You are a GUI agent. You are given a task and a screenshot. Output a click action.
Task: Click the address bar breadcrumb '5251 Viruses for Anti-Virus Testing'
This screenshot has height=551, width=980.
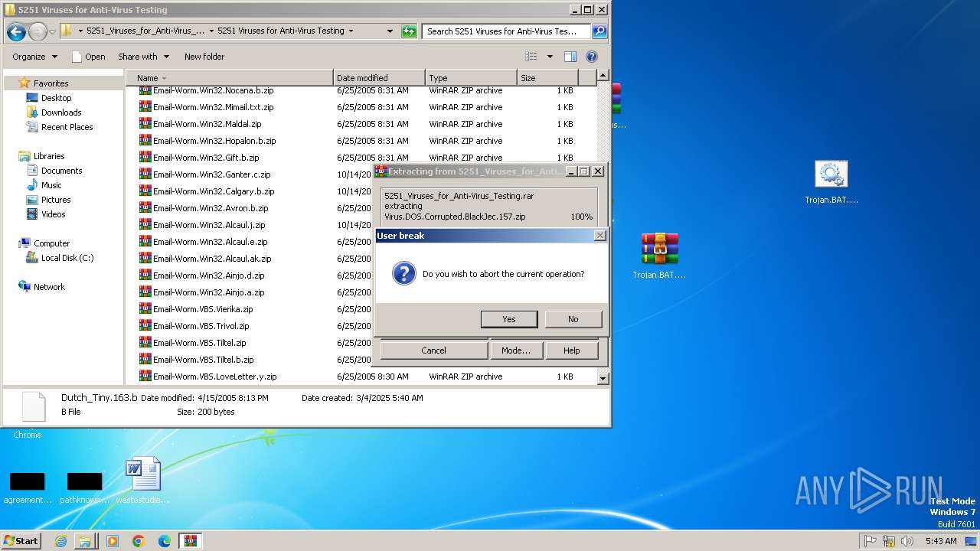(x=281, y=31)
